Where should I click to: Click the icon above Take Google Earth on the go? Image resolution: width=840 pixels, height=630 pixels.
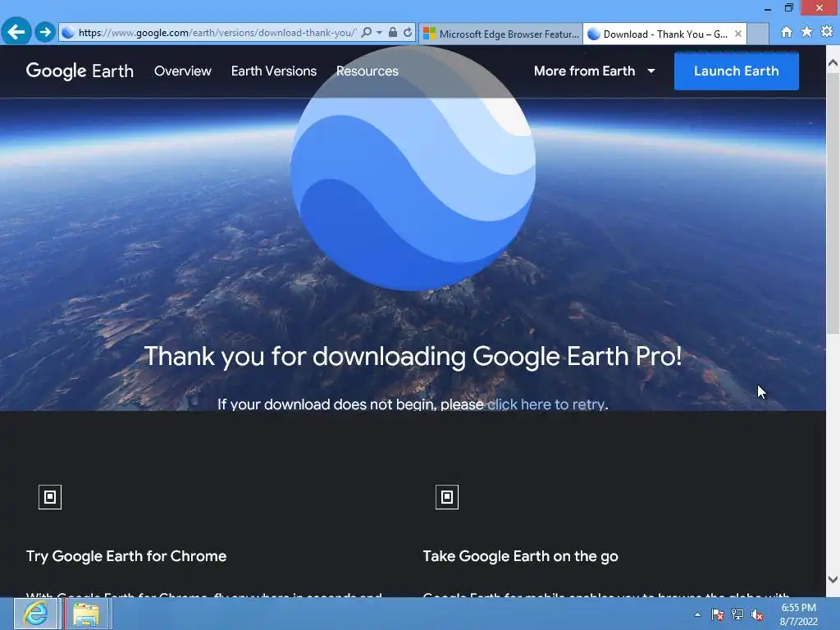[x=447, y=497]
